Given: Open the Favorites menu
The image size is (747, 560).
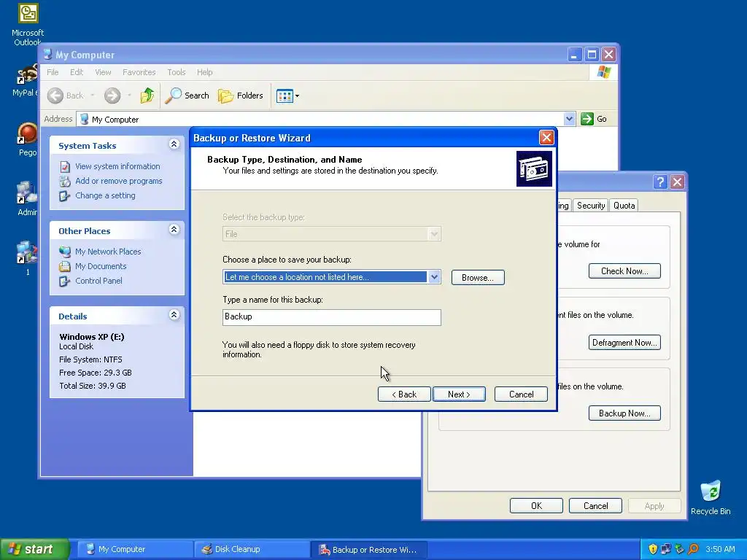Looking at the screenshot, I should 139,72.
